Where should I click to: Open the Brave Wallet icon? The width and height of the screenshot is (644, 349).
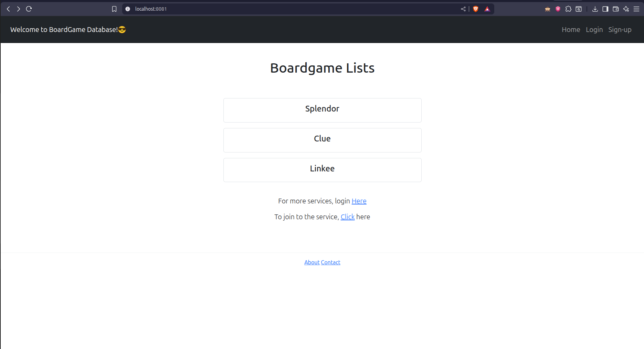[x=616, y=9]
